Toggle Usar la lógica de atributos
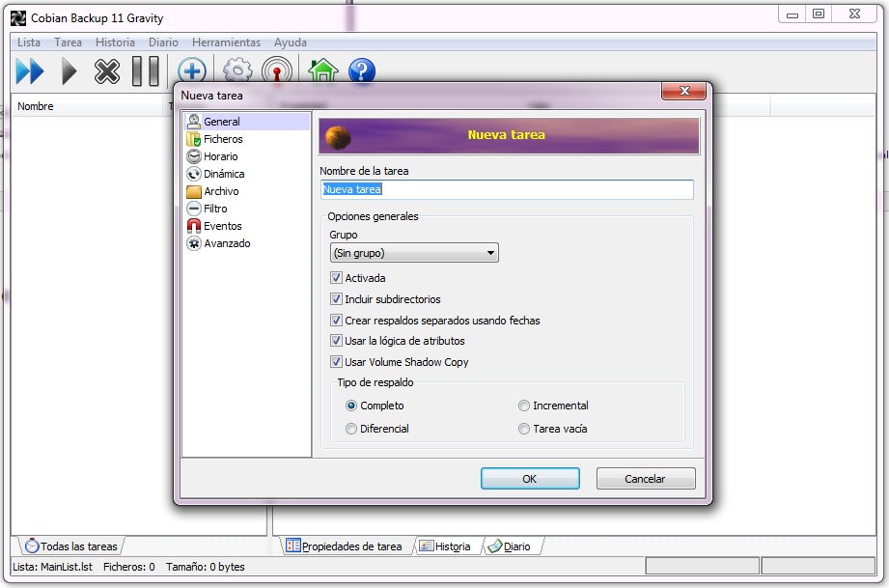Image resolution: width=889 pixels, height=588 pixels. 336,341
